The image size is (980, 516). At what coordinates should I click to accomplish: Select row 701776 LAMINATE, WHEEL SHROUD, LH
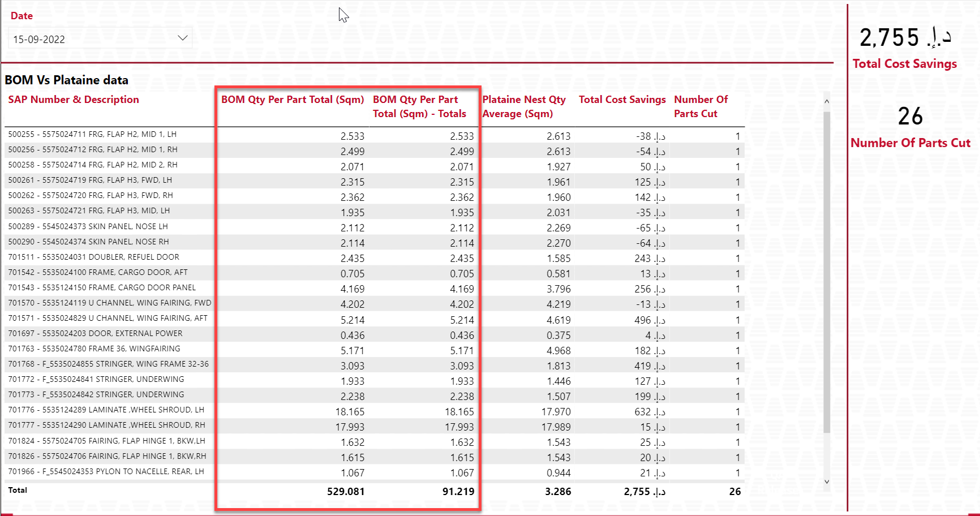pyautogui.click(x=106, y=410)
